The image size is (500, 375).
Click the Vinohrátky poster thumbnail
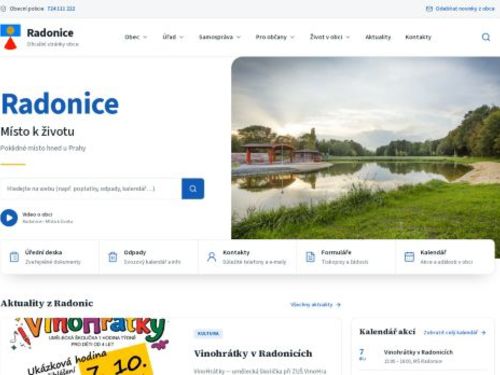pyautogui.click(x=91, y=347)
